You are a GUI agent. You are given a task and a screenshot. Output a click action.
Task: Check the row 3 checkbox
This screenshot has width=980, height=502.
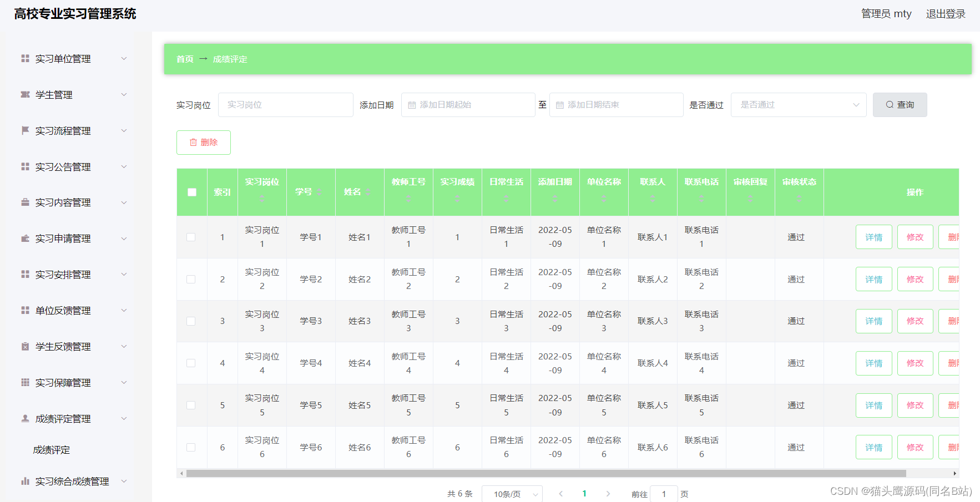tap(191, 321)
